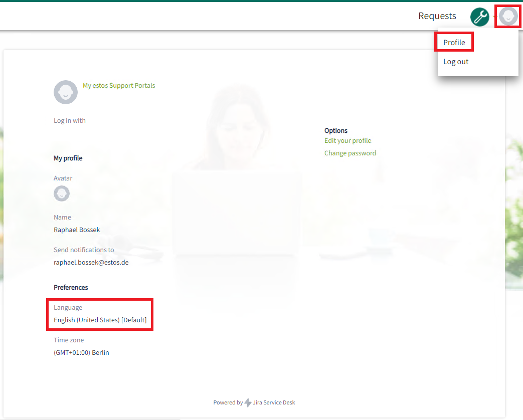Click the (GMT+01:00) Berlin time zone value

pyautogui.click(x=81, y=353)
